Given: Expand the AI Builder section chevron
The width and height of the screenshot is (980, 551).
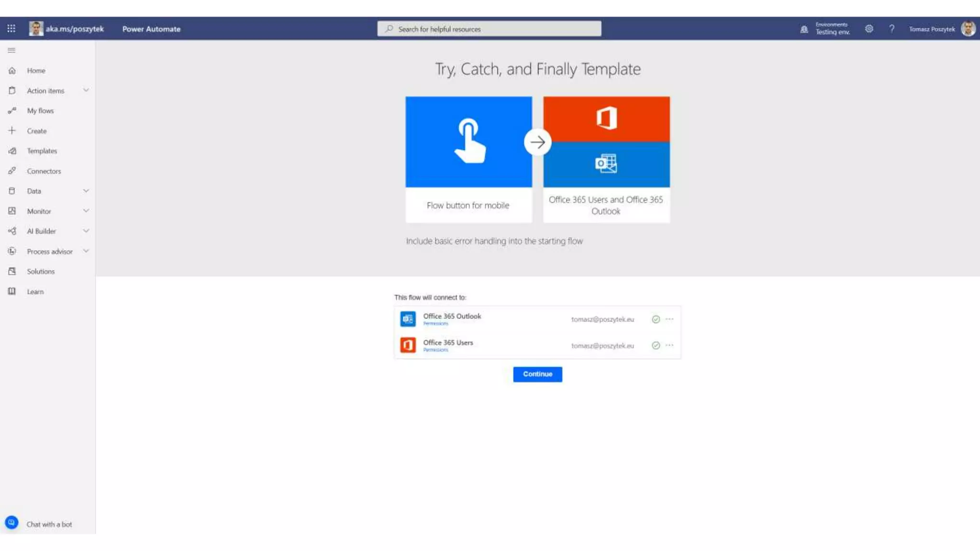Looking at the screenshot, I should coord(86,231).
